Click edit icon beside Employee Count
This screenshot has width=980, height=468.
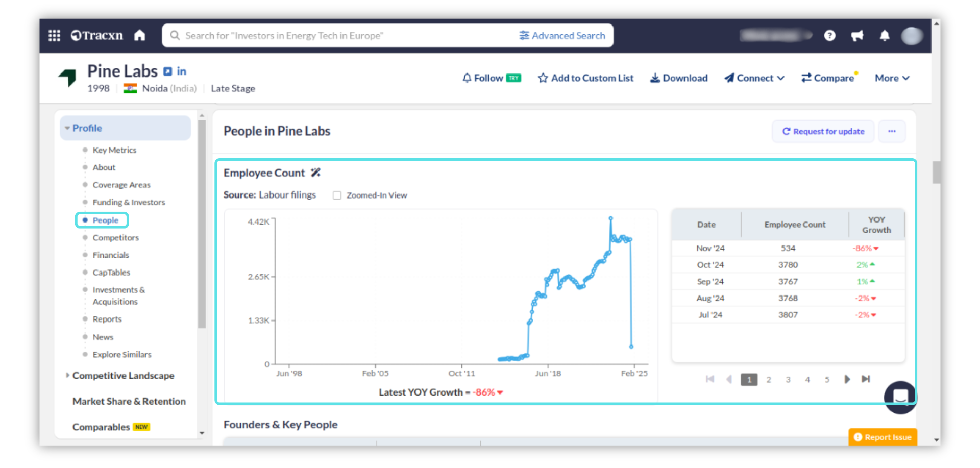pyautogui.click(x=316, y=173)
